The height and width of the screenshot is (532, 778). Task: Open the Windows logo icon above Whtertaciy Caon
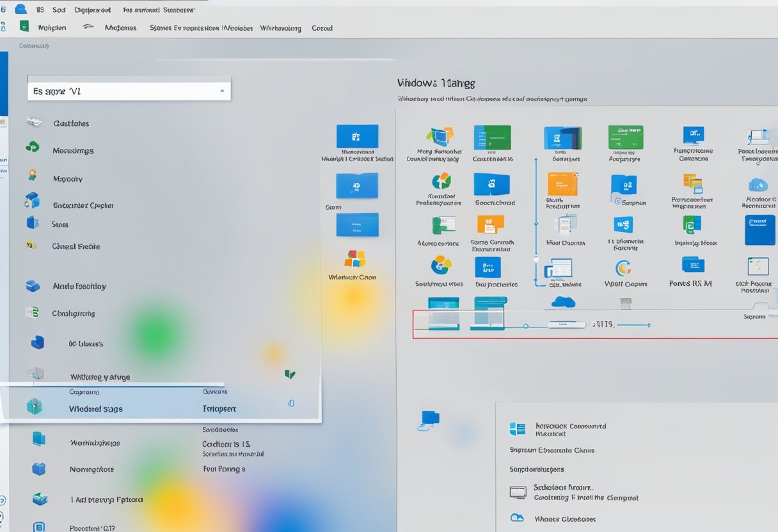coord(355,259)
